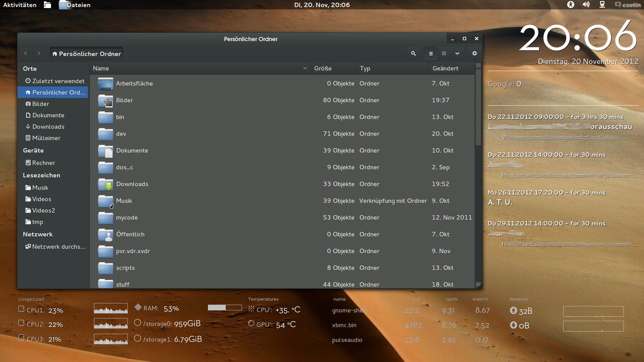Viewport: 644px width, 362px height.
Task: Click the Persönlicher Ordner path button
Action: point(87,54)
